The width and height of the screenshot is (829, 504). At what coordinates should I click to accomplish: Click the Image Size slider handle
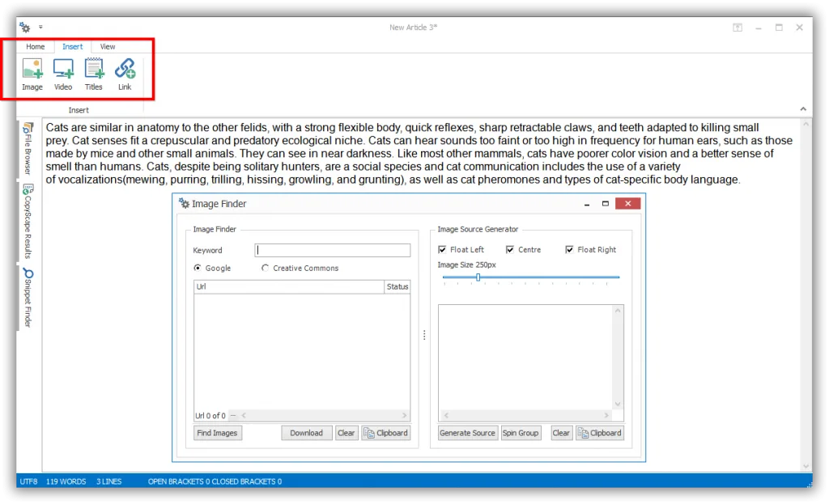pyautogui.click(x=478, y=277)
